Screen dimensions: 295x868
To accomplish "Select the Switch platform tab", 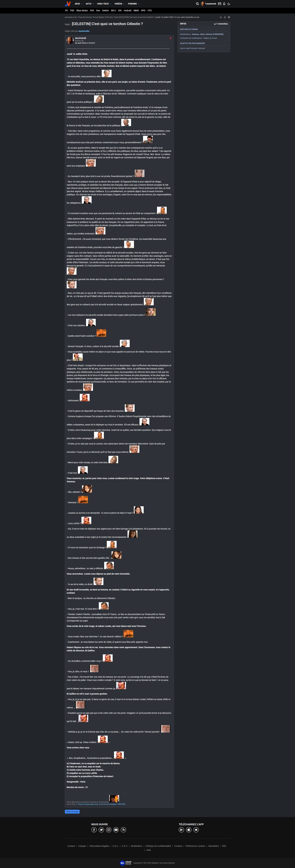I will 105,10.
